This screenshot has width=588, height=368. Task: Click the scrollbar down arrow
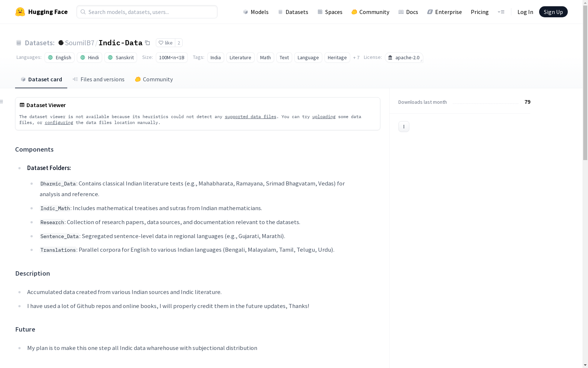coord(585,365)
